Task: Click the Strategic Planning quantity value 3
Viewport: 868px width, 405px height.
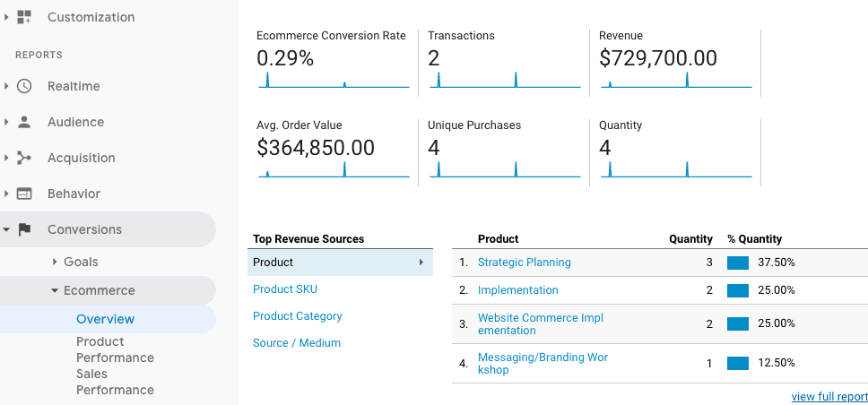Action: point(709,263)
